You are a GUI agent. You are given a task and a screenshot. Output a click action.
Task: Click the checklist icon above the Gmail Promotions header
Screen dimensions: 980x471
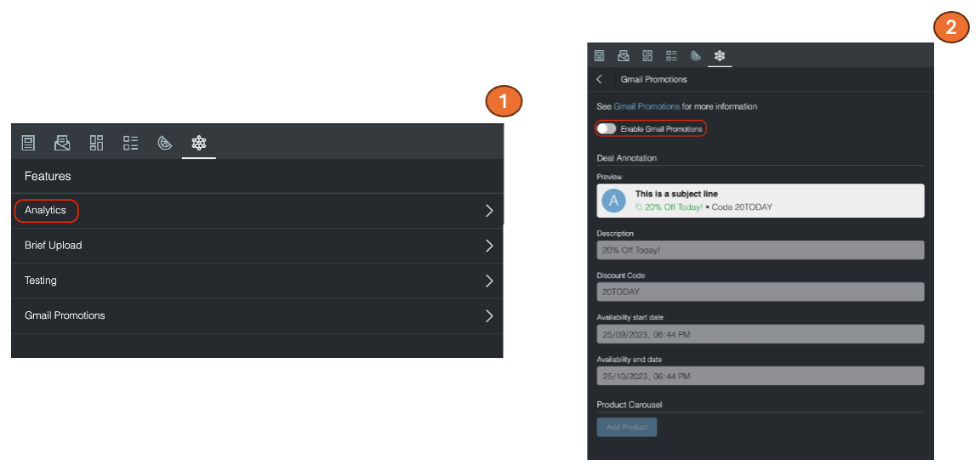pyautogui.click(x=672, y=56)
